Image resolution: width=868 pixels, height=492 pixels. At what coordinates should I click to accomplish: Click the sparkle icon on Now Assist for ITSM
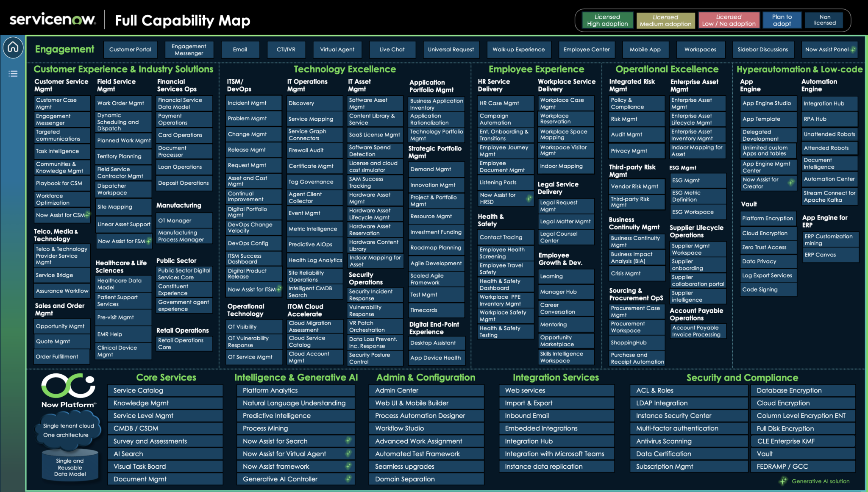(x=279, y=289)
